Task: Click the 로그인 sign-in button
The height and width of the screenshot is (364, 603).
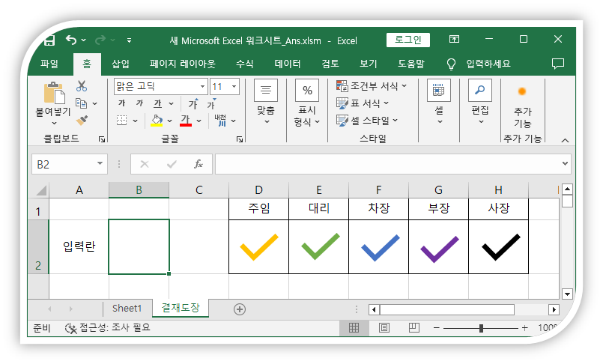Action: coord(408,40)
